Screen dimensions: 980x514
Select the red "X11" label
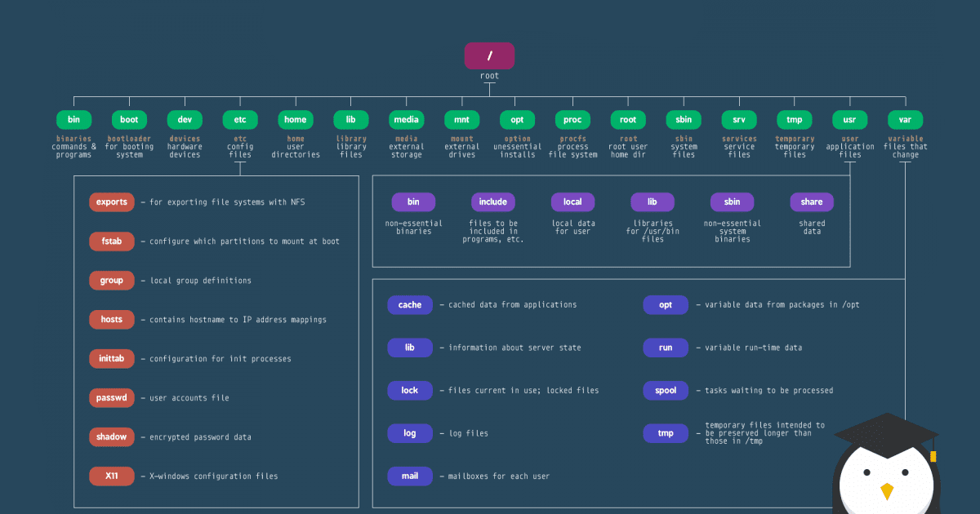[112, 476]
